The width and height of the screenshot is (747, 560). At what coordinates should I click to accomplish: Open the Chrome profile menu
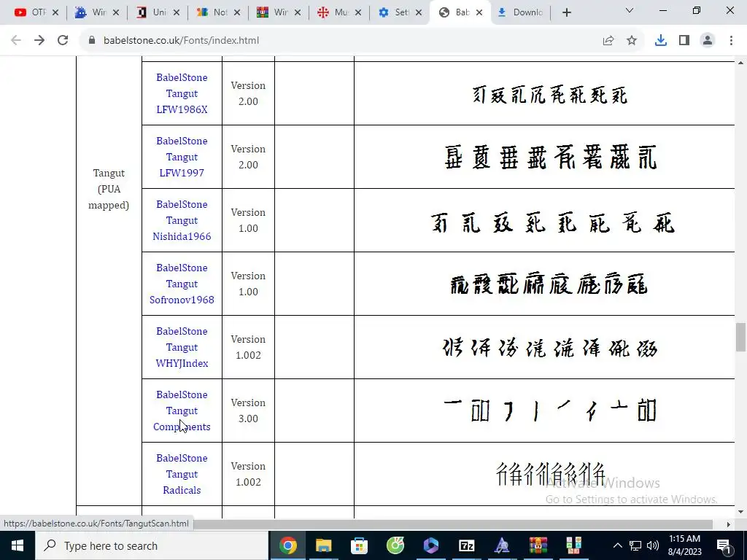[708, 41]
